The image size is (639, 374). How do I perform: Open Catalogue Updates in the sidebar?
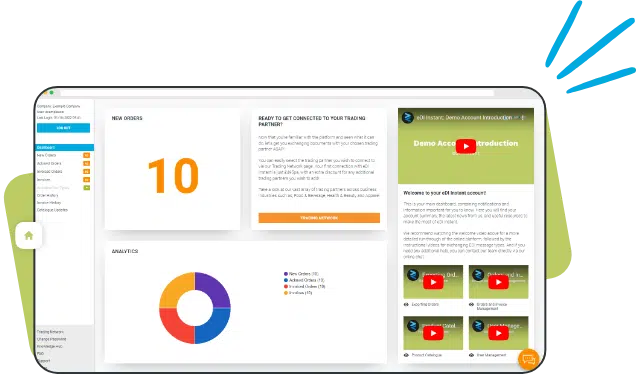point(52,210)
